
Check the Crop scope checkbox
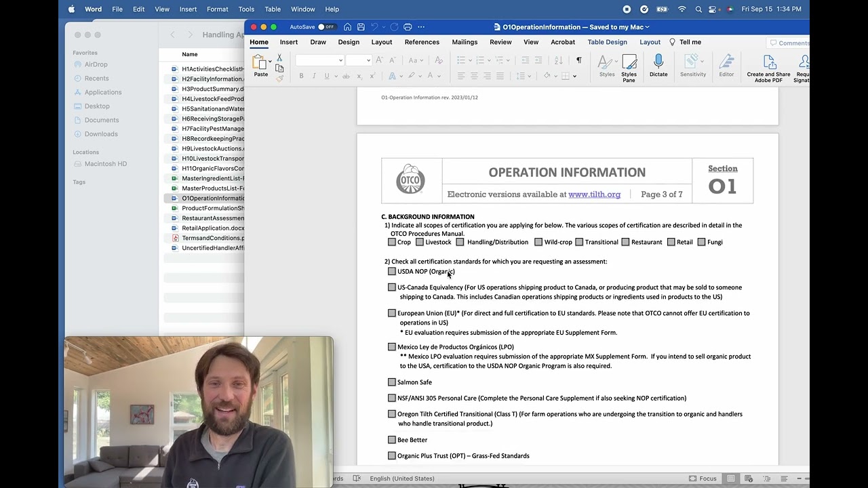pyautogui.click(x=392, y=242)
